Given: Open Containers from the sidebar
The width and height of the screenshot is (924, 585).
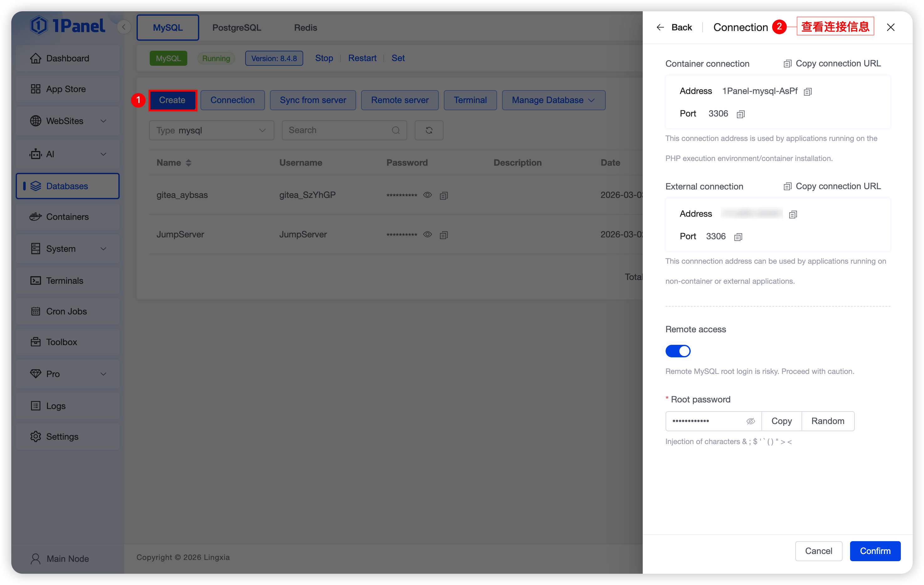Looking at the screenshot, I should tap(67, 217).
